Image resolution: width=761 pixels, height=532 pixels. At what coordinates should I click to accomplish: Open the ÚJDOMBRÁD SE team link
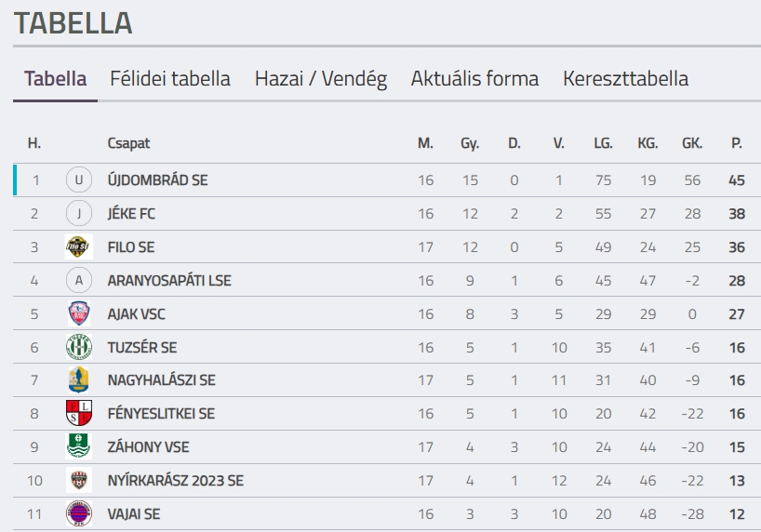[x=157, y=180]
